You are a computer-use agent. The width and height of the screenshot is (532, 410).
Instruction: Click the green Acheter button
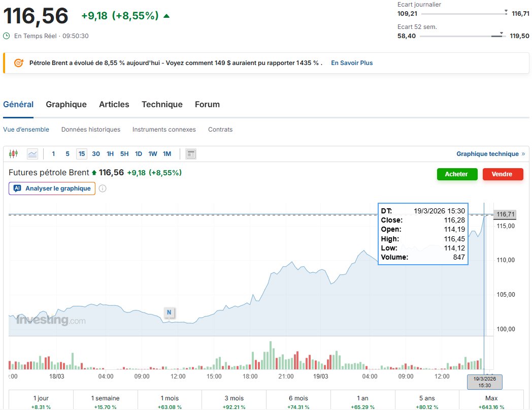(457, 174)
